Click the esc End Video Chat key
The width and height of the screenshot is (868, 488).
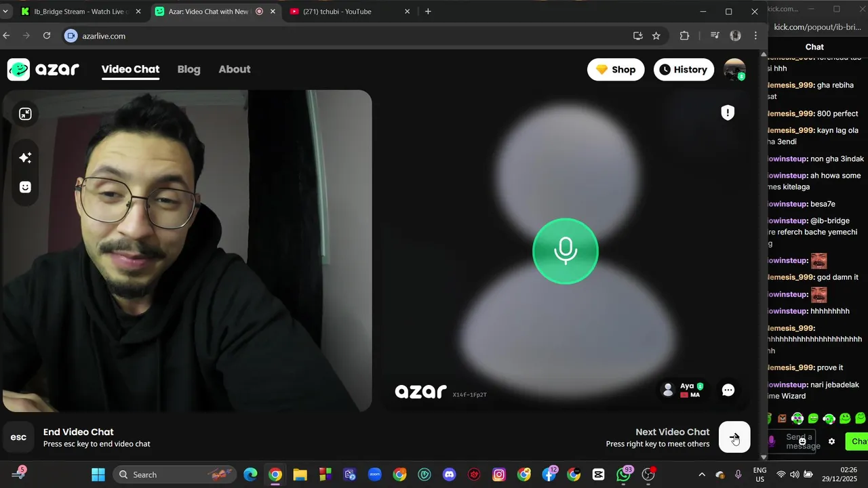[x=18, y=437]
